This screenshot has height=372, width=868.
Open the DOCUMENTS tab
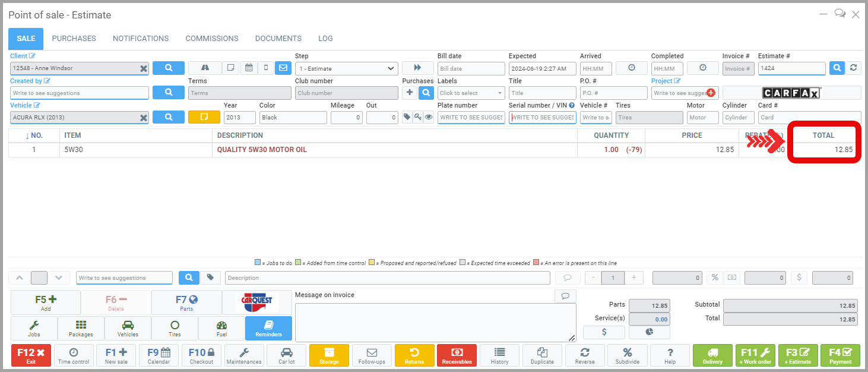278,39
